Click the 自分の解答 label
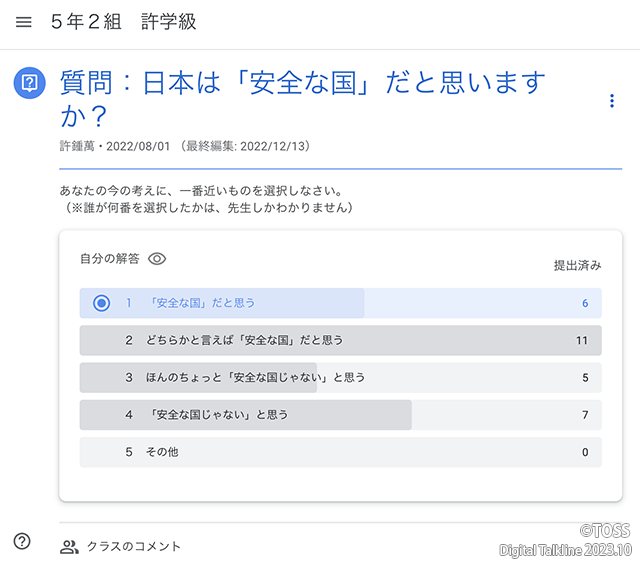640x564 pixels. pyautogui.click(x=110, y=259)
